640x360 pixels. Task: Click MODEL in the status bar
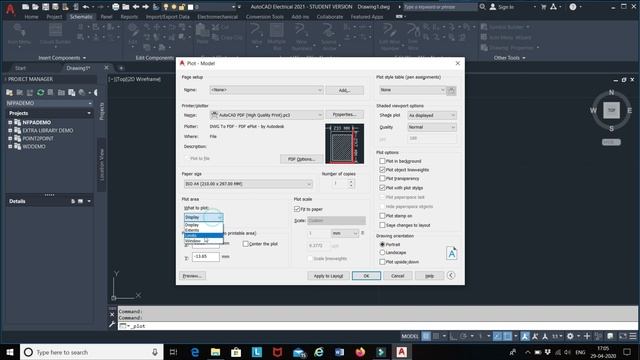[x=410, y=336]
